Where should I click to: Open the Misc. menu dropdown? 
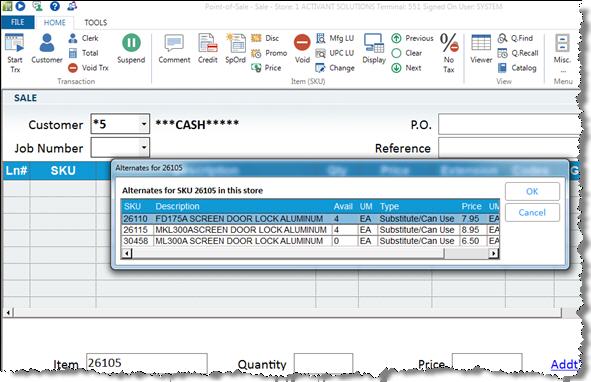[562, 53]
